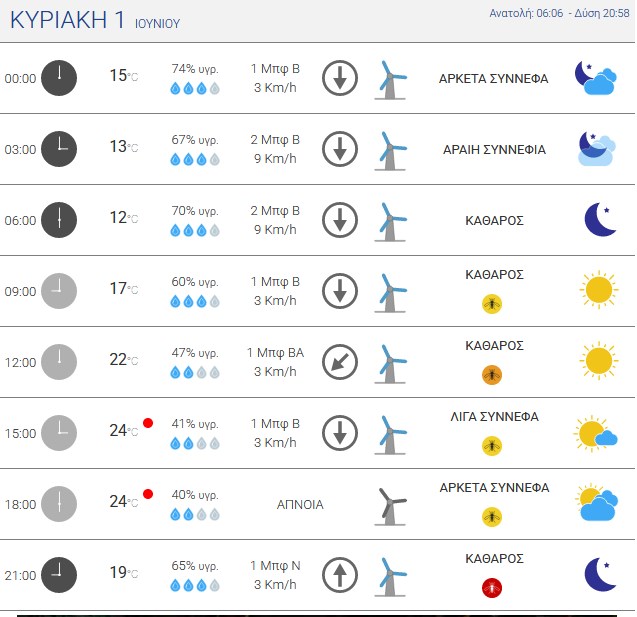Click the blue windmill icon at 06:00
Image resolution: width=637 pixels, height=617 pixels.
coord(390,222)
